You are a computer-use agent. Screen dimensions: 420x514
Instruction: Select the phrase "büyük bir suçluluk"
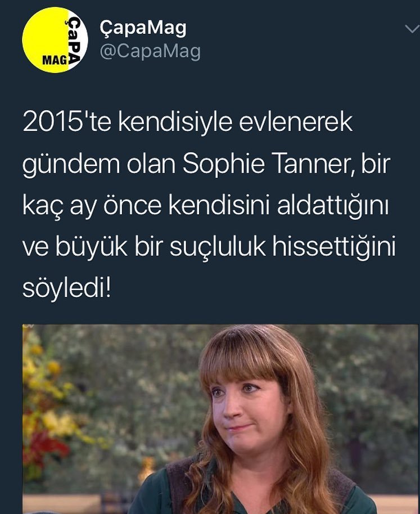pos(160,246)
